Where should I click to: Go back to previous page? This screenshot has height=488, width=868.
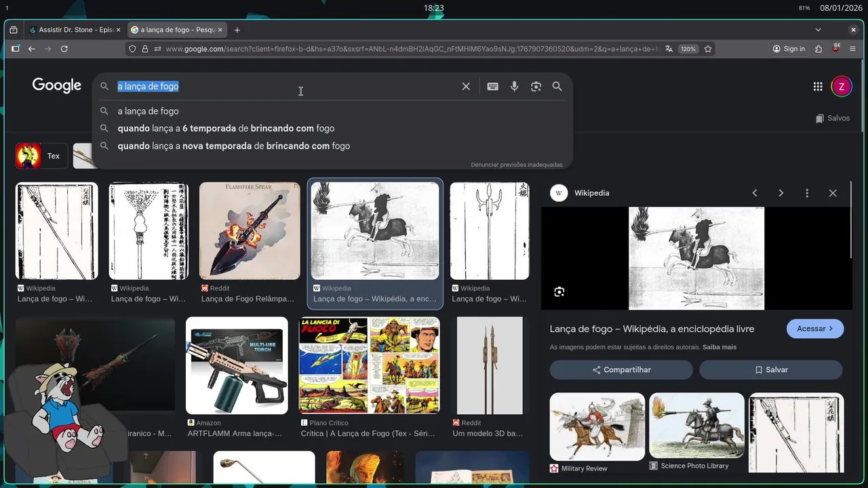[32, 49]
